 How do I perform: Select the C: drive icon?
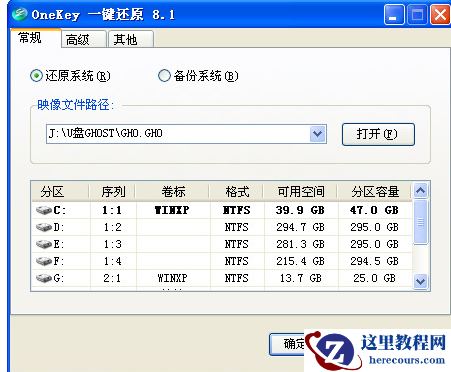(44, 210)
